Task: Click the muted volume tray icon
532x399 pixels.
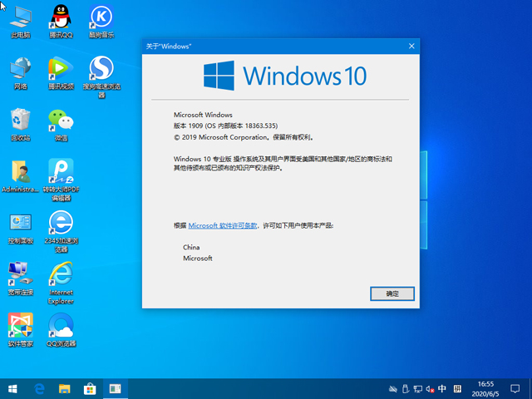Action: (430, 389)
